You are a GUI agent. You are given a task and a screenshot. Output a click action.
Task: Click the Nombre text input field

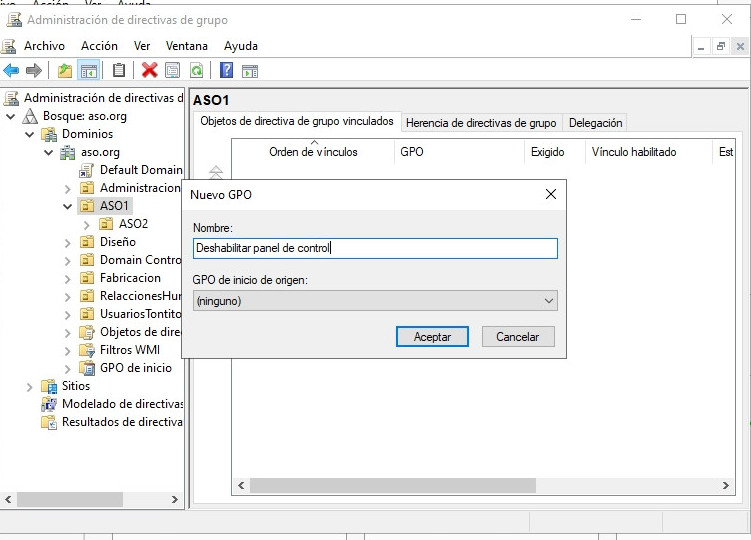click(375, 249)
